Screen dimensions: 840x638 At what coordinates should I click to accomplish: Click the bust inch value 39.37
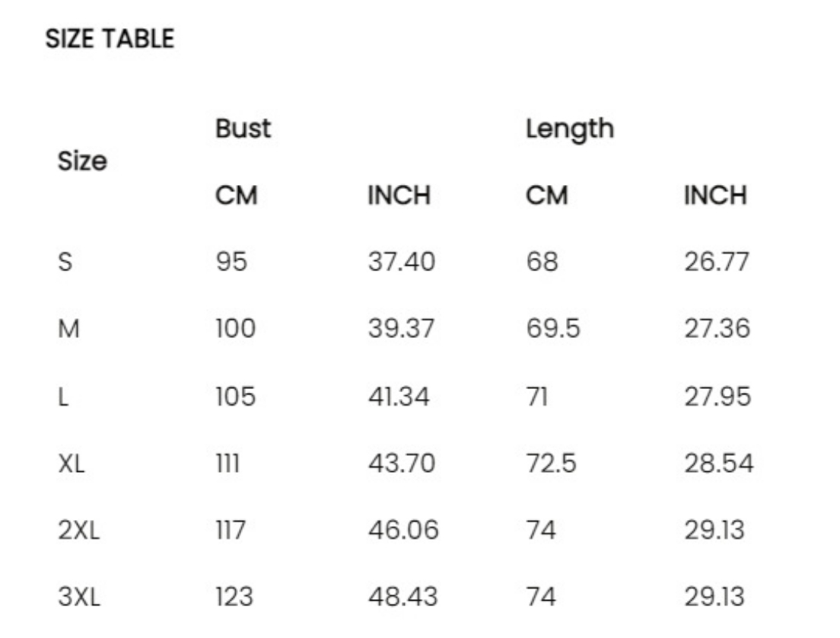click(401, 330)
